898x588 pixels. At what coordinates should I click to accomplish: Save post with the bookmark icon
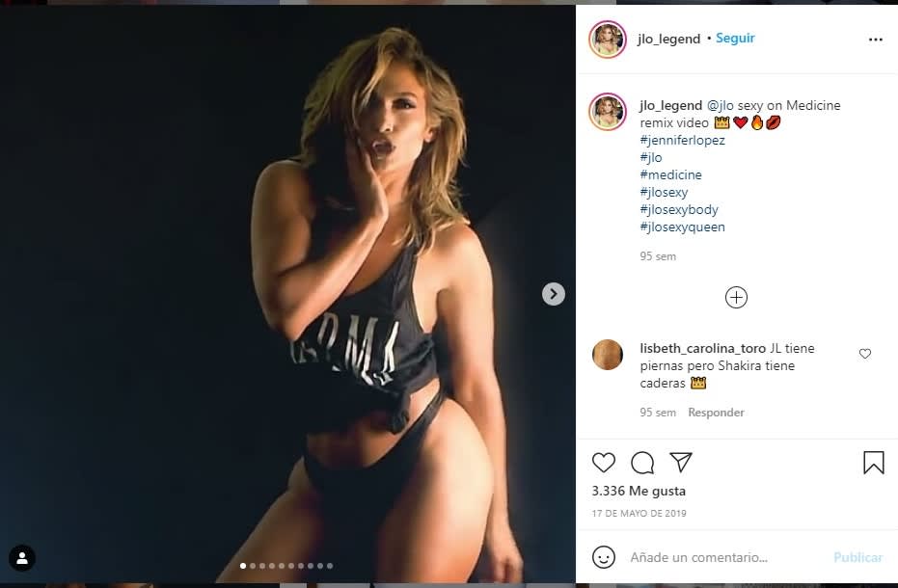pos(874,463)
